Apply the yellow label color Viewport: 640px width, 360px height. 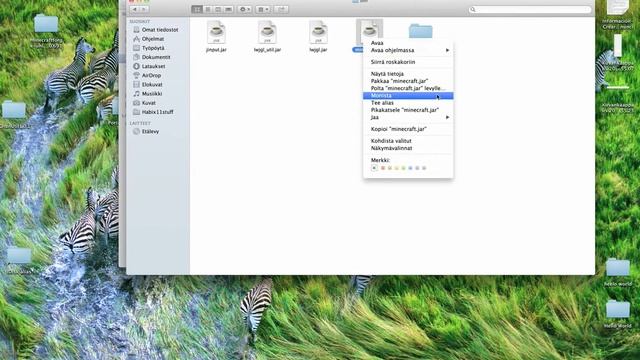coord(397,168)
